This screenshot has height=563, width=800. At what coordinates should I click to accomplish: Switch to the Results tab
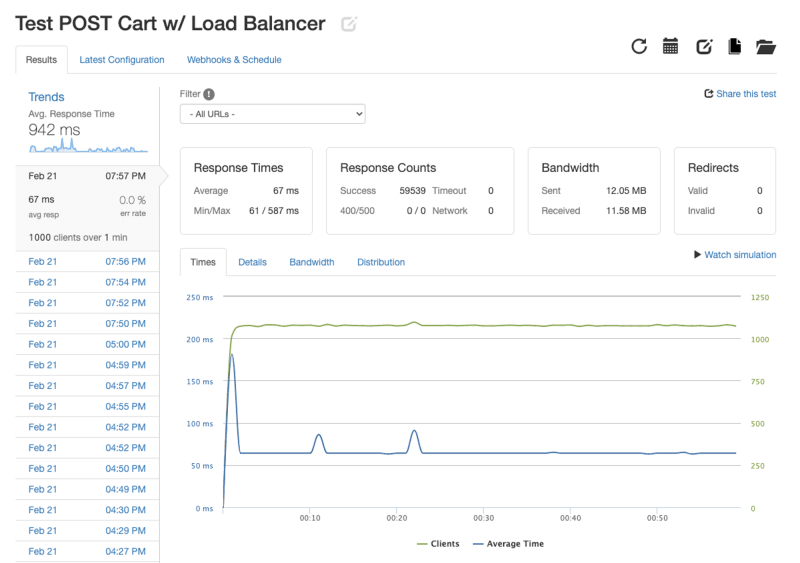coord(41,60)
